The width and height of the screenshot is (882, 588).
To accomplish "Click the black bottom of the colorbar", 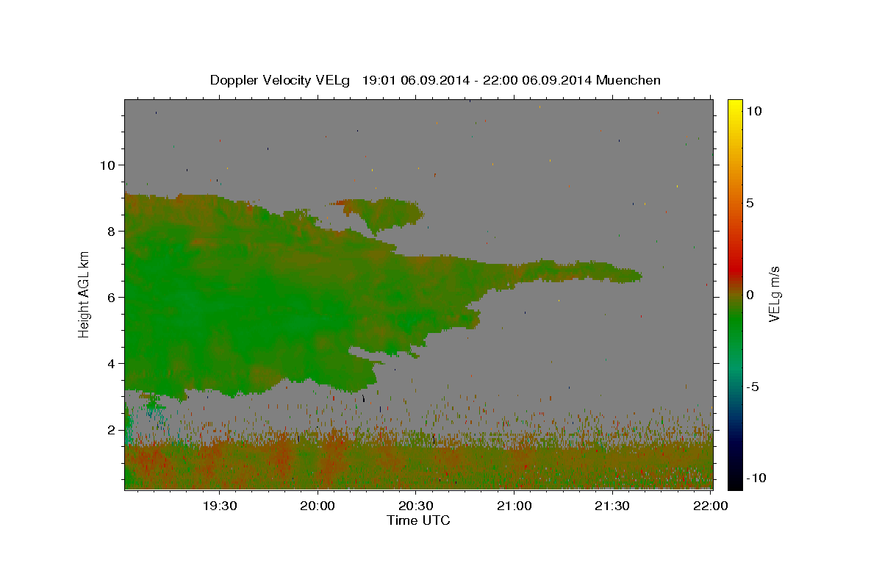I will [735, 481].
